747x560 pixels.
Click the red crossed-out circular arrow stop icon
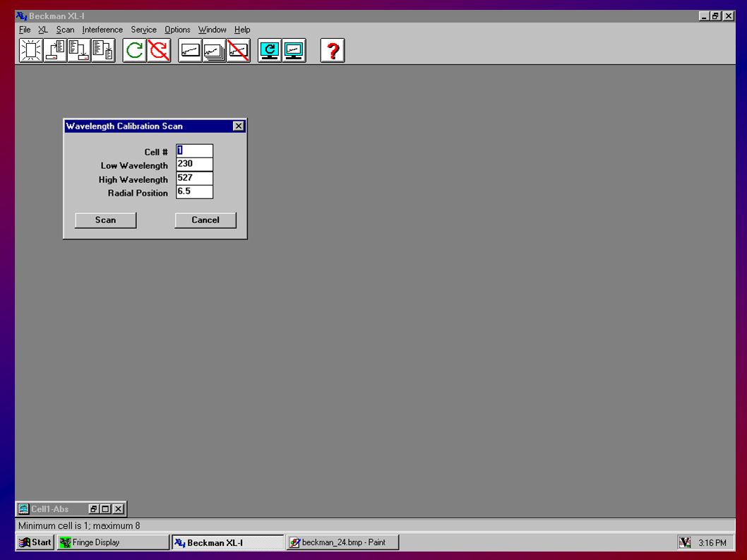tap(159, 51)
